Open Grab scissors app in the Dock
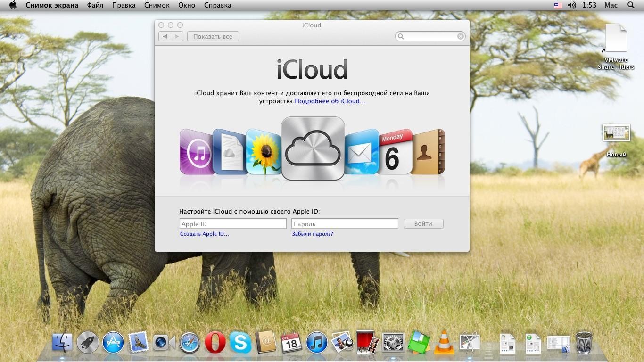Image resolution: width=644 pixels, height=362 pixels. point(469,343)
